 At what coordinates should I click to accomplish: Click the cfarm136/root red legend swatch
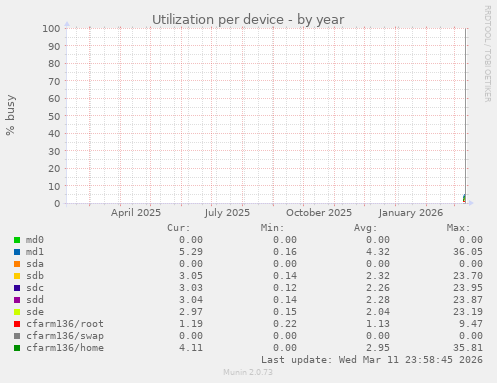click(x=17, y=324)
